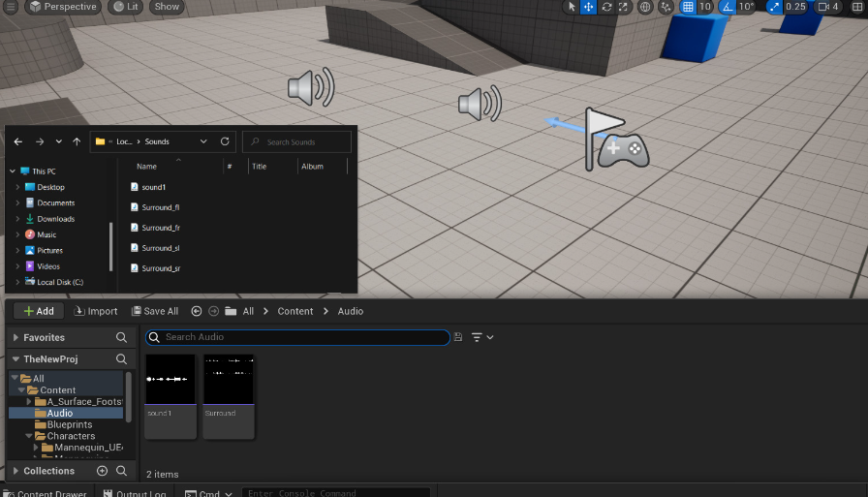Refresh the Sounds folder in file explorer

point(225,141)
